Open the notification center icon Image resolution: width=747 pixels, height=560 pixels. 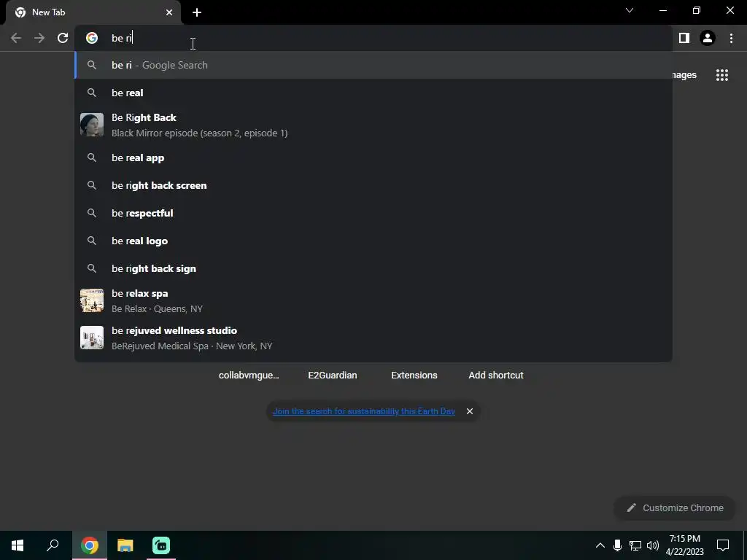pyautogui.click(x=723, y=545)
